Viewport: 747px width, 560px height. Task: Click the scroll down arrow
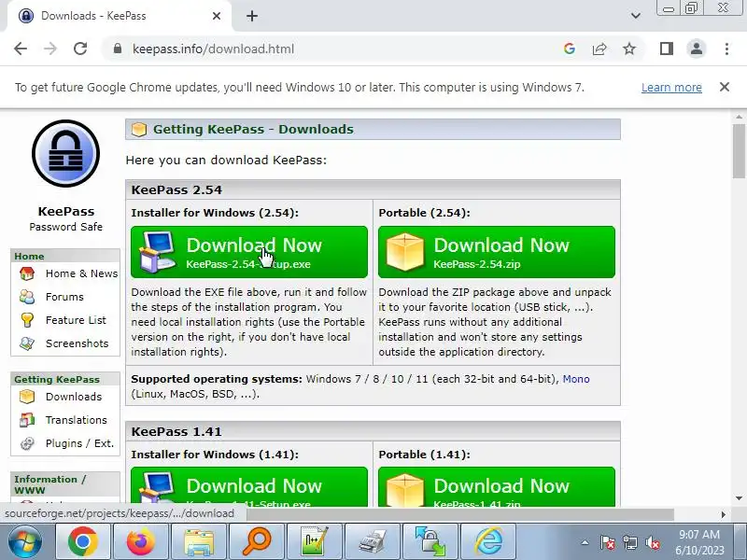[x=739, y=498]
